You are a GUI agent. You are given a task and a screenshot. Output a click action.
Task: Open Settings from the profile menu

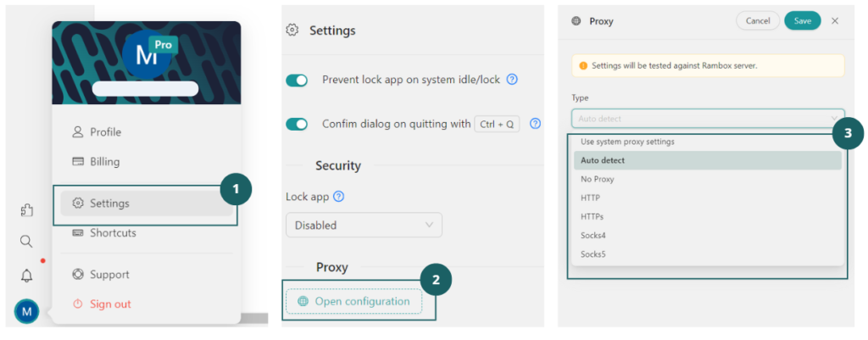tap(108, 203)
